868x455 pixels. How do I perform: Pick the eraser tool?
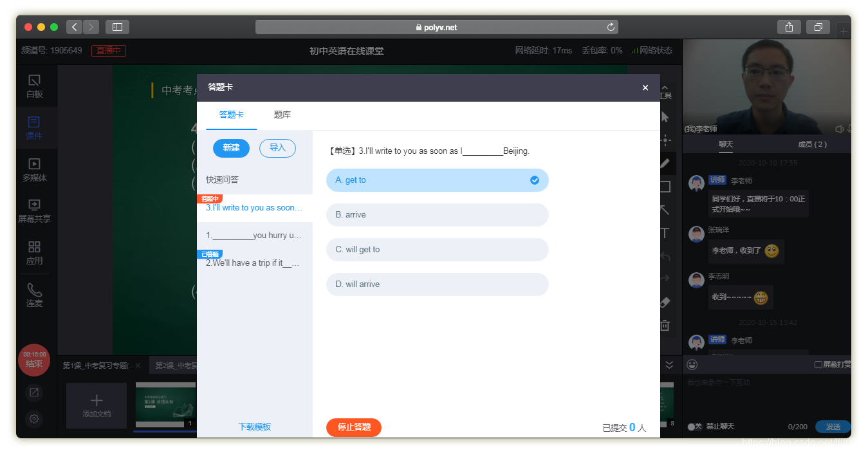click(665, 302)
